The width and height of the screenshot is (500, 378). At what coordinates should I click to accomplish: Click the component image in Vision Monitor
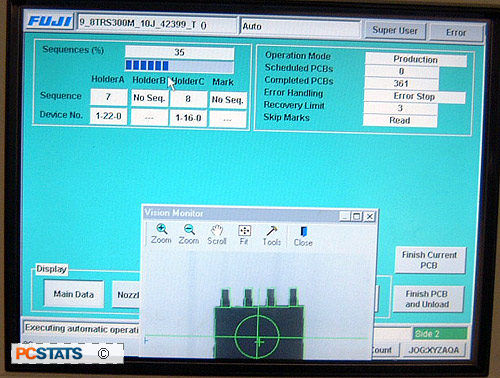point(259,323)
